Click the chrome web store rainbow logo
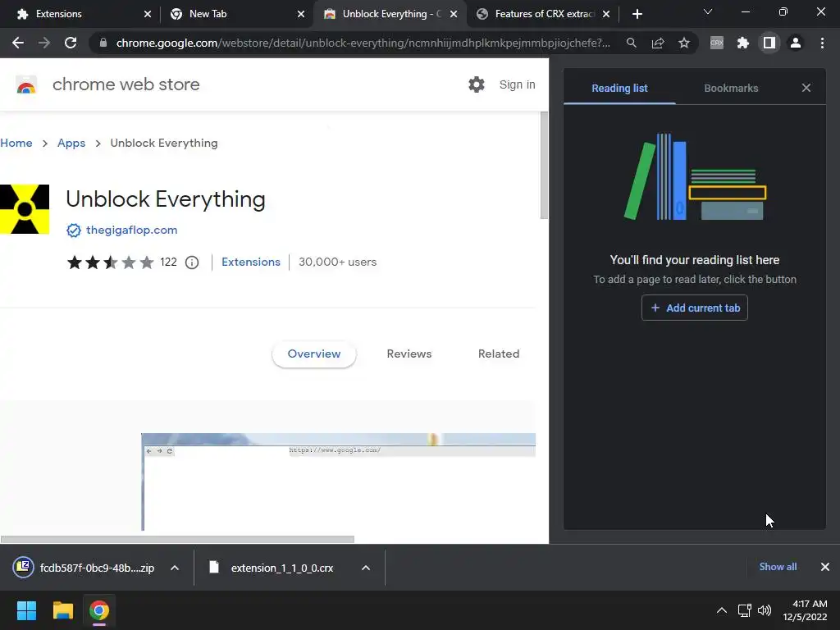The image size is (840, 630). pos(25,84)
